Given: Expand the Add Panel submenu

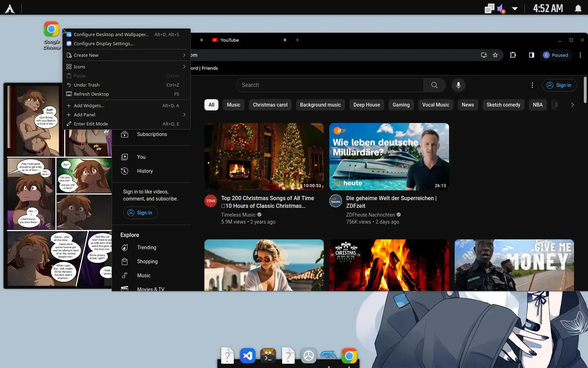Looking at the screenshot, I should pos(126,115).
